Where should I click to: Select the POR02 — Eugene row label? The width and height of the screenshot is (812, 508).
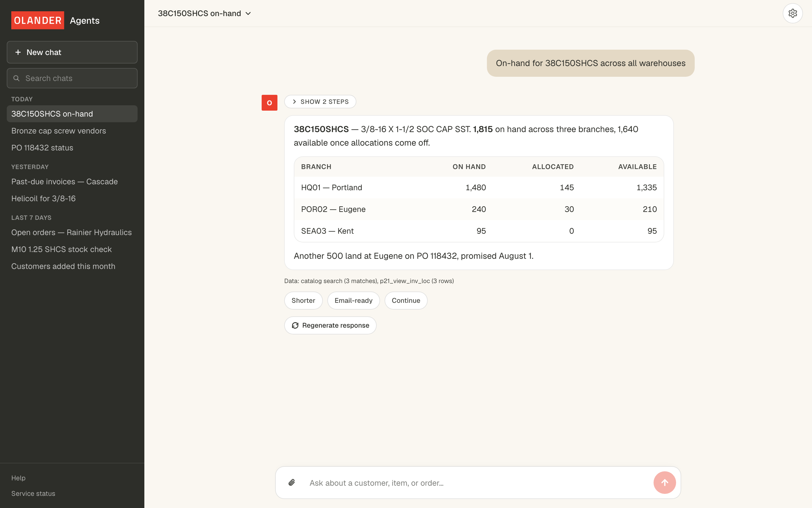pos(333,209)
